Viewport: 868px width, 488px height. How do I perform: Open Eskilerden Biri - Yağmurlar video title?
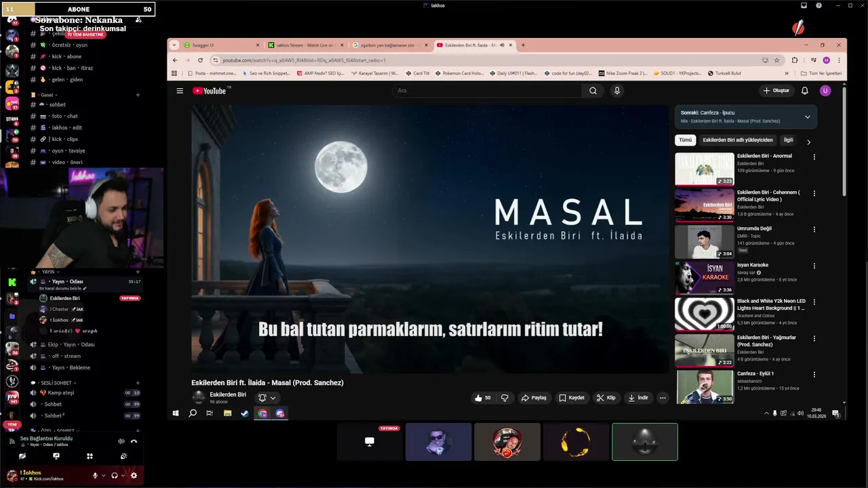[767, 340]
